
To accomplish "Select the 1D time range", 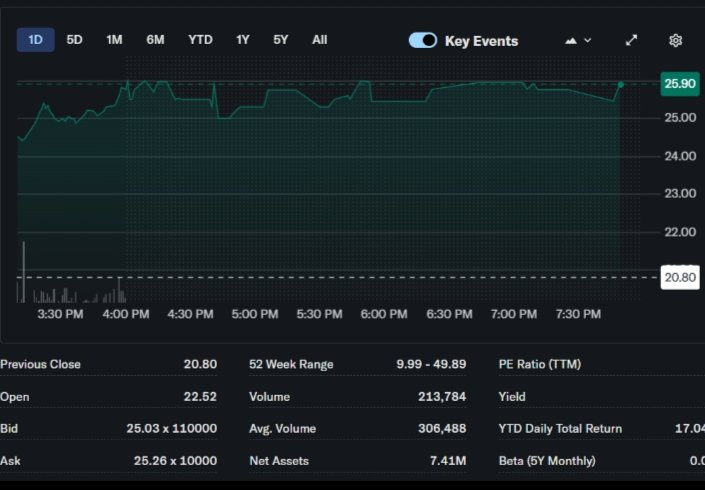I will [x=36, y=40].
